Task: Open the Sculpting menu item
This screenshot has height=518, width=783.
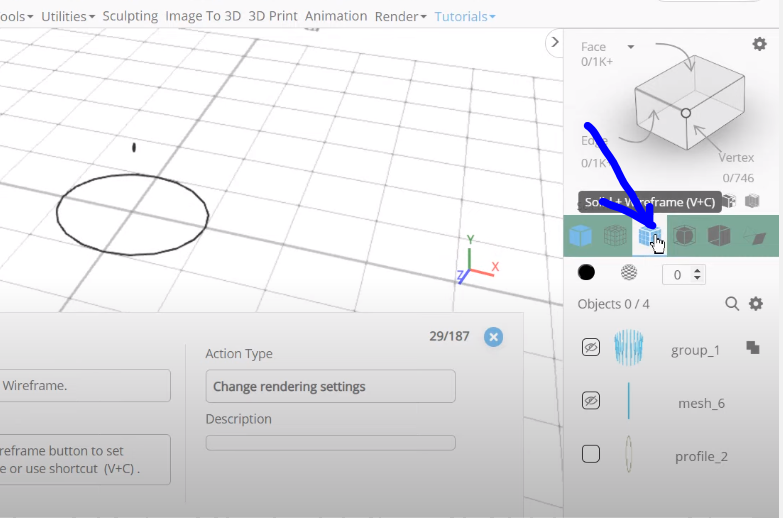Action: (x=130, y=16)
